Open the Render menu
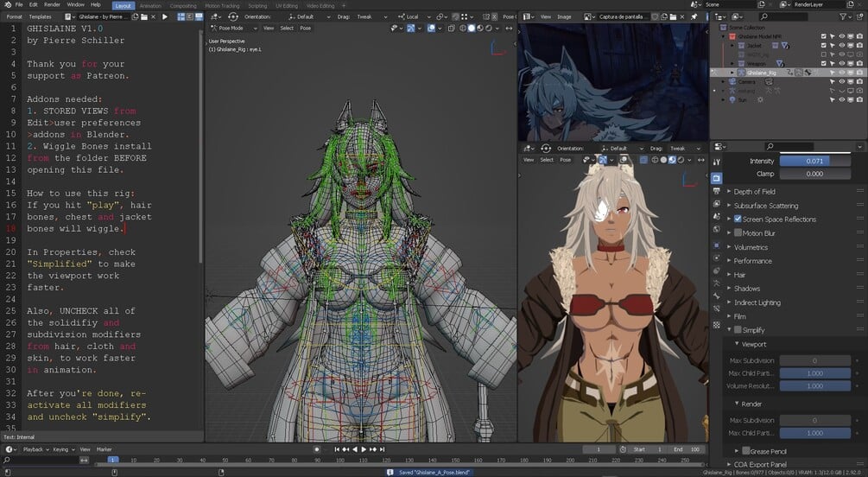The height and width of the screenshot is (477, 868). [x=53, y=4]
